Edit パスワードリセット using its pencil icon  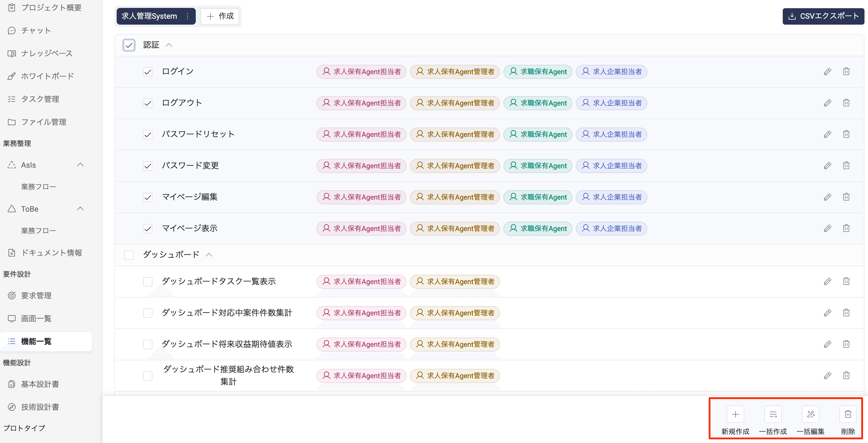(828, 134)
